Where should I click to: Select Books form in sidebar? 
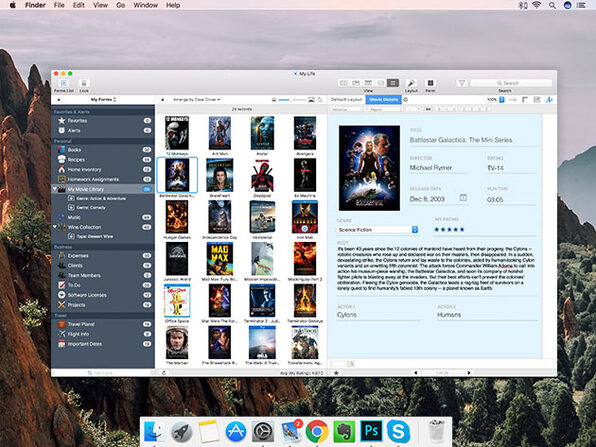(103, 150)
